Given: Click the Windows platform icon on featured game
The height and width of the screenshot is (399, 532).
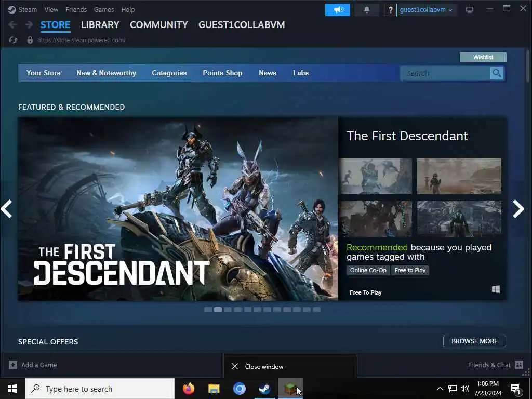Looking at the screenshot, I should tap(496, 289).
